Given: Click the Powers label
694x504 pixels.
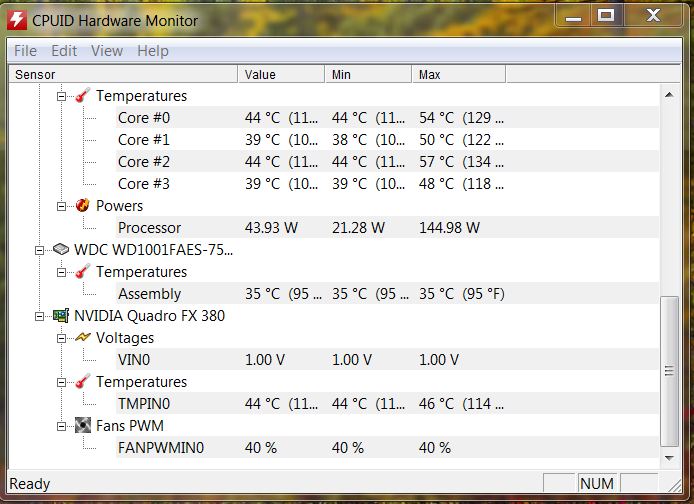Looking at the screenshot, I should pyautogui.click(x=120, y=206).
